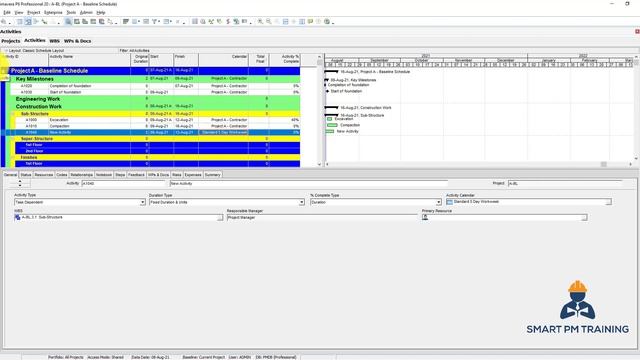Click the dollar sign toolbar icon
Screen dimensions: 640x360
228,22
